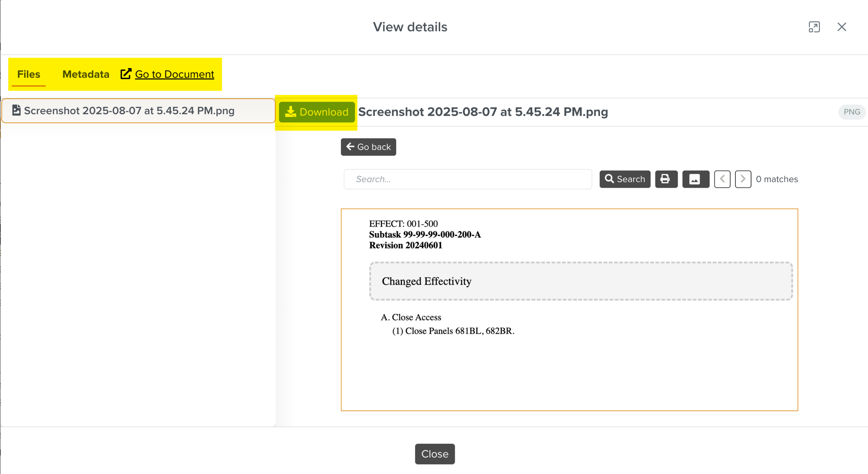Click the Search button
The image size is (868, 474).
624,179
